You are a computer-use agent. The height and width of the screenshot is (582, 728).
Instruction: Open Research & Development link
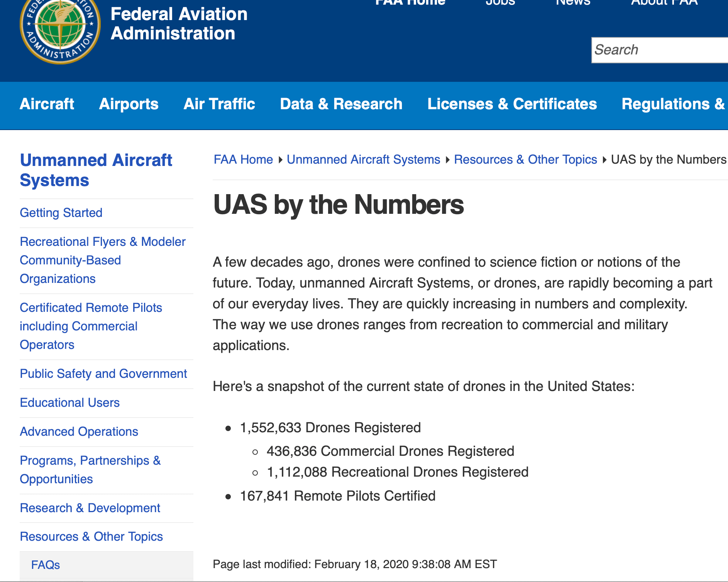click(90, 508)
